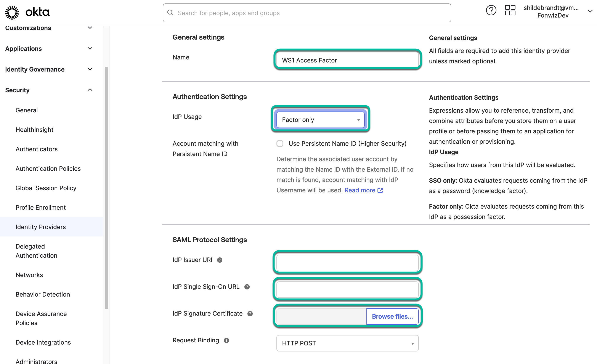
Task: Click the magnifier icon in the search bar
Action: pos(170,13)
